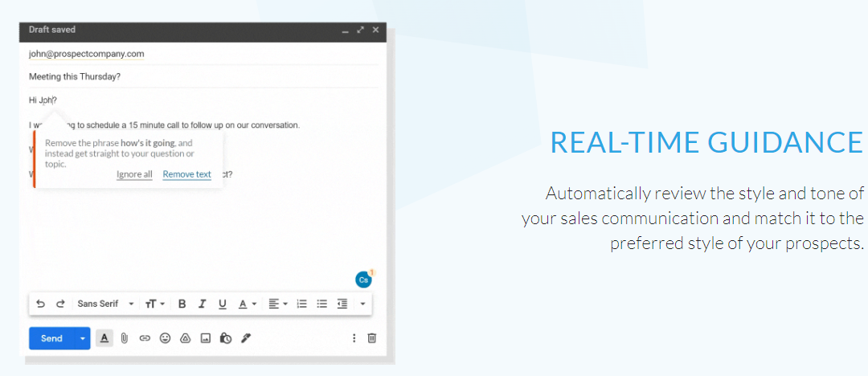Toggle confidential mode lock-clock icon
Viewport: 868px width, 376px height.
(x=226, y=337)
